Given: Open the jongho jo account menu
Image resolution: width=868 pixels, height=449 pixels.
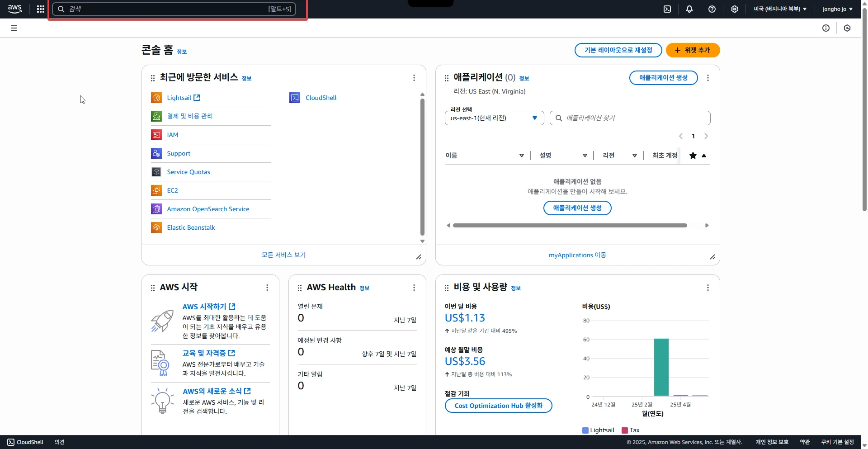Looking at the screenshot, I should tap(837, 9).
